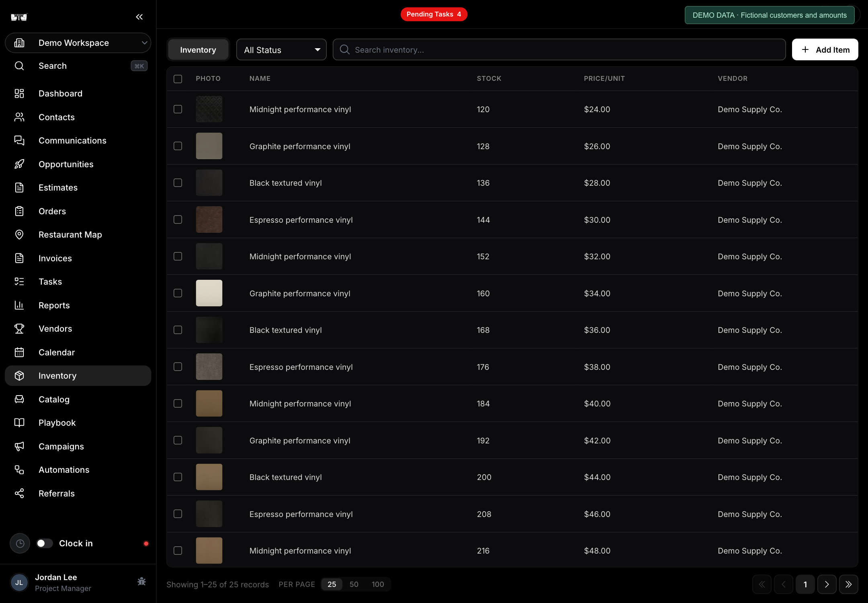Open Invoices in the sidebar menu
The width and height of the screenshot is (868, 603).
pos(78,258)
